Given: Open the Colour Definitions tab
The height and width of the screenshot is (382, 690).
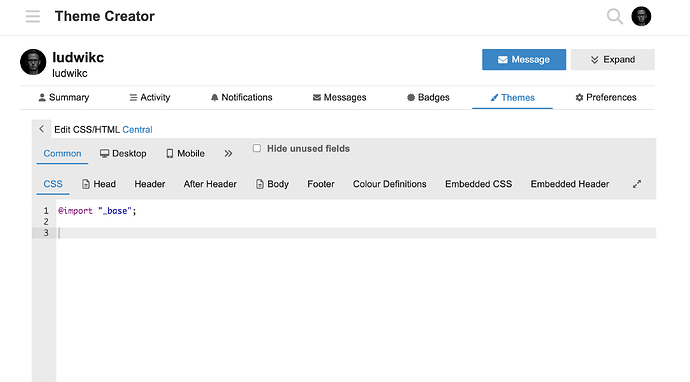Looking at the screenshot, I should (389, 184).
